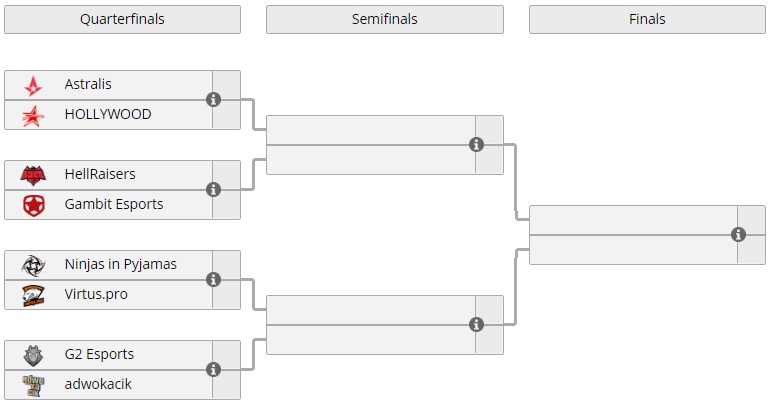Click the HOLLYWOOD team logo
Viewport: 771px width, 407px height.
[33, 115]
